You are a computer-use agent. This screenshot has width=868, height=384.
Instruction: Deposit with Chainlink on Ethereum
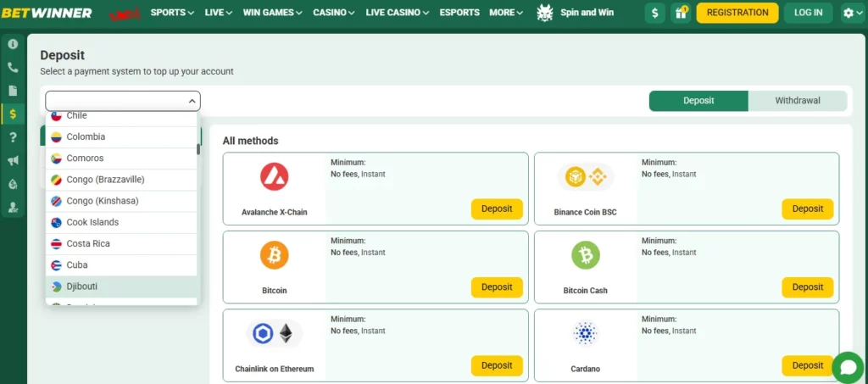tap(497, 365)
